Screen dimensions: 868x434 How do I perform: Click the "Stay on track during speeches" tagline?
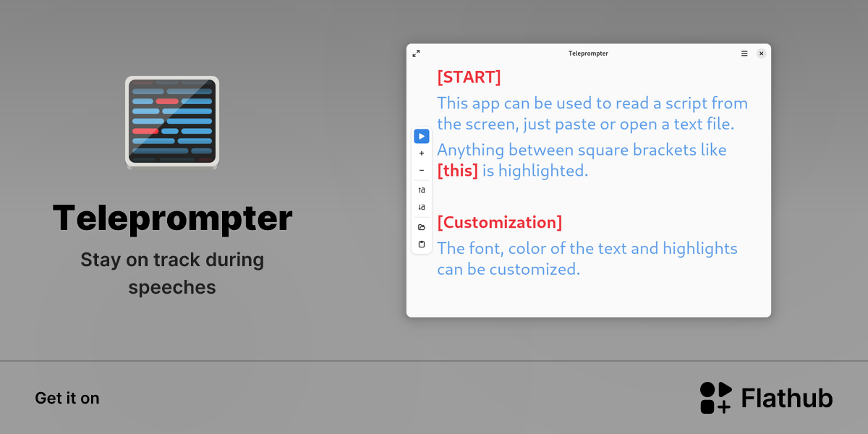click(x=172, y=273)
